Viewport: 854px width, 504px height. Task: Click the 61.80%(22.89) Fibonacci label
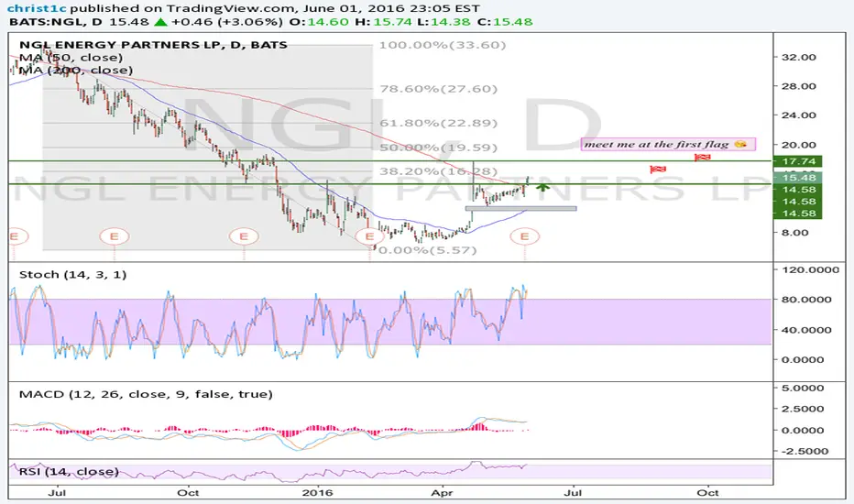click(438, 123)
